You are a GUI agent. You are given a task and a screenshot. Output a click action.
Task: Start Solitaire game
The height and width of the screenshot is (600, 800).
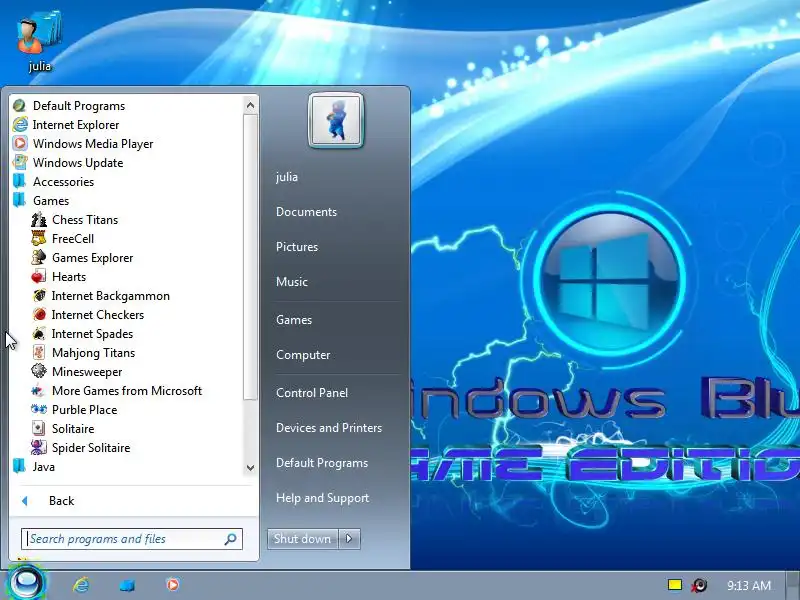pyautogui.click(x=63, y=429)
